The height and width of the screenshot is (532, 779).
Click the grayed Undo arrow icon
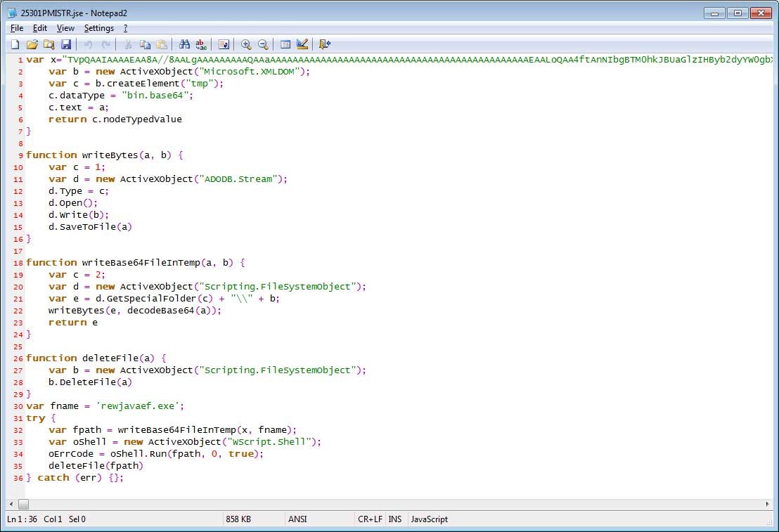pyautogui.click(x=89, y=45)
